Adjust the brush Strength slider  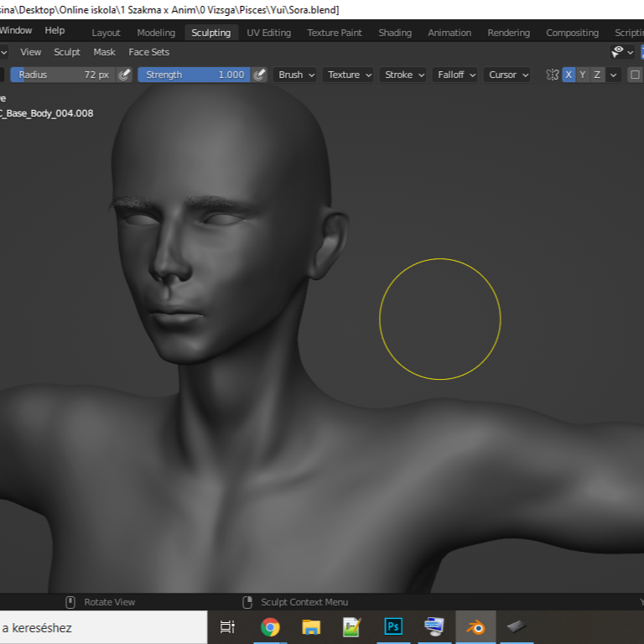194,75
